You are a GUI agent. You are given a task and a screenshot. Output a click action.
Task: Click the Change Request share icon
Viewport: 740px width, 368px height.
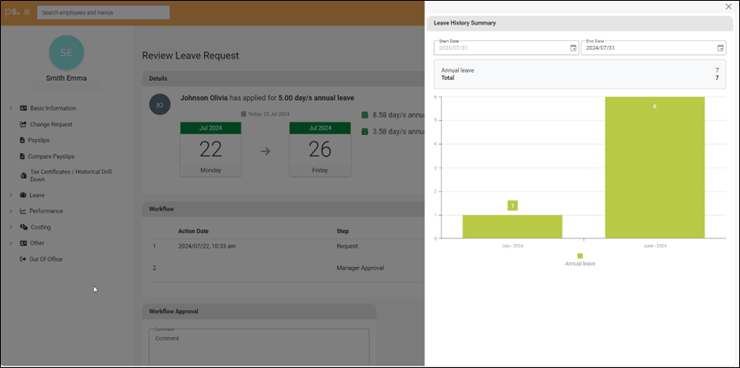[23, 125]
